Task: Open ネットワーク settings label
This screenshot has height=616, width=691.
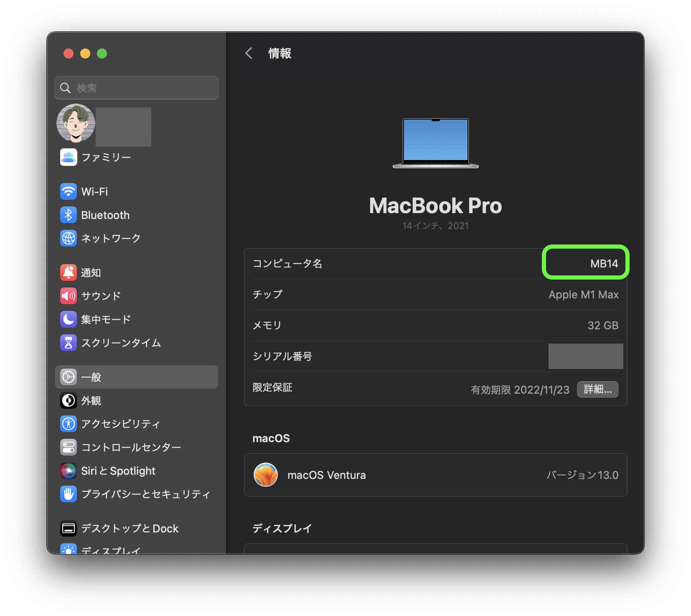Action: 111,238
